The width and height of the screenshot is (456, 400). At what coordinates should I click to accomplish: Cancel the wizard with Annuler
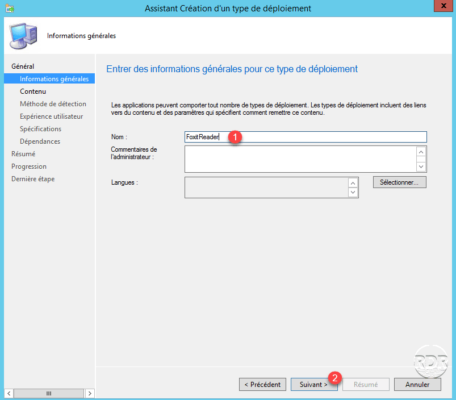pos(417,384)
